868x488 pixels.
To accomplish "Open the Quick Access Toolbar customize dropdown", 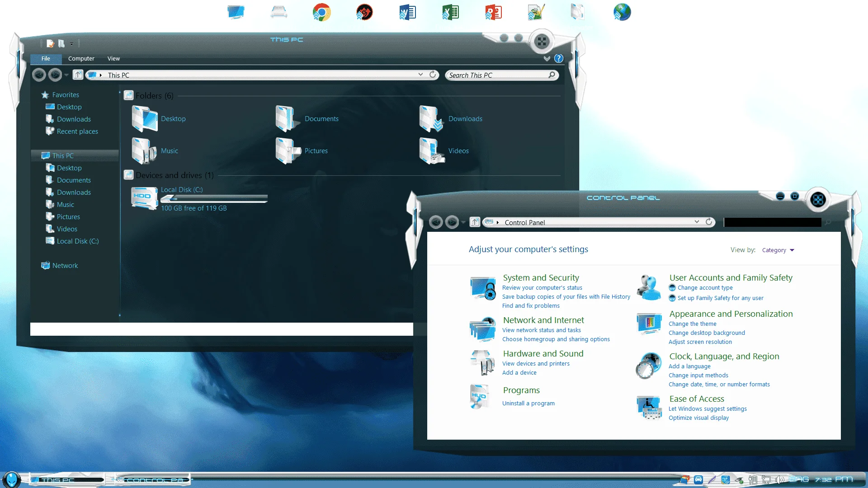I will (x=71, y=44).
